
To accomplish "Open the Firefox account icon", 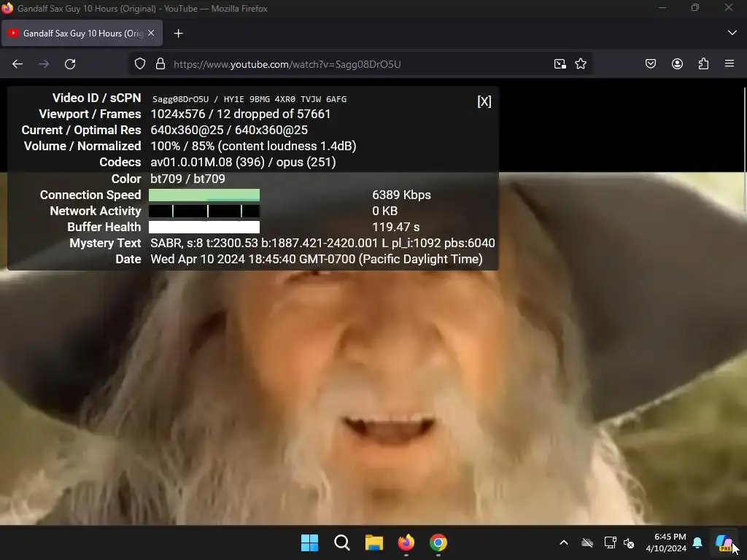I will click(x=677, y=64).
